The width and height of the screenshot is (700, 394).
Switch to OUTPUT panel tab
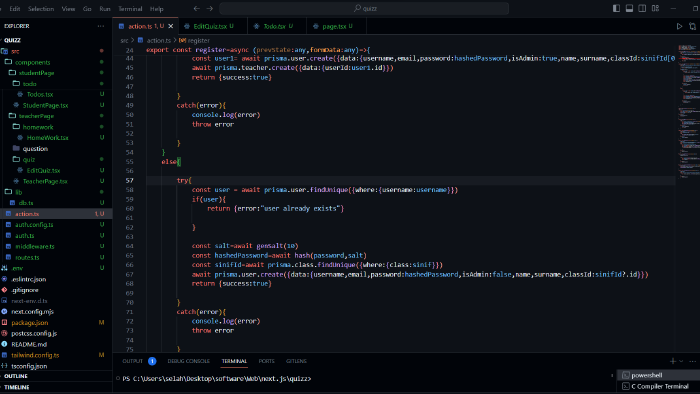pos(133,361)
